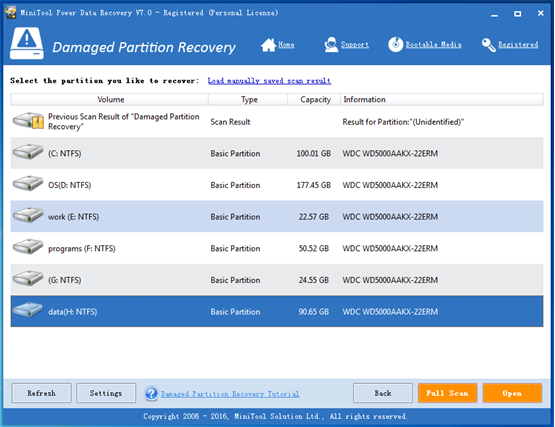Viewport: 555px width, 427px height.
Task: Click the Registered key icon
Action: (489, 45)
